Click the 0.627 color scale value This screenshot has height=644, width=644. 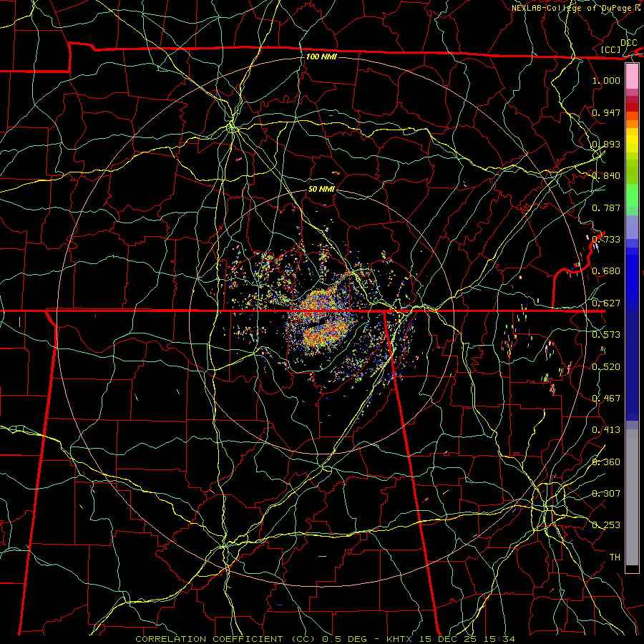pyautogui.click(x=606, y=303)
